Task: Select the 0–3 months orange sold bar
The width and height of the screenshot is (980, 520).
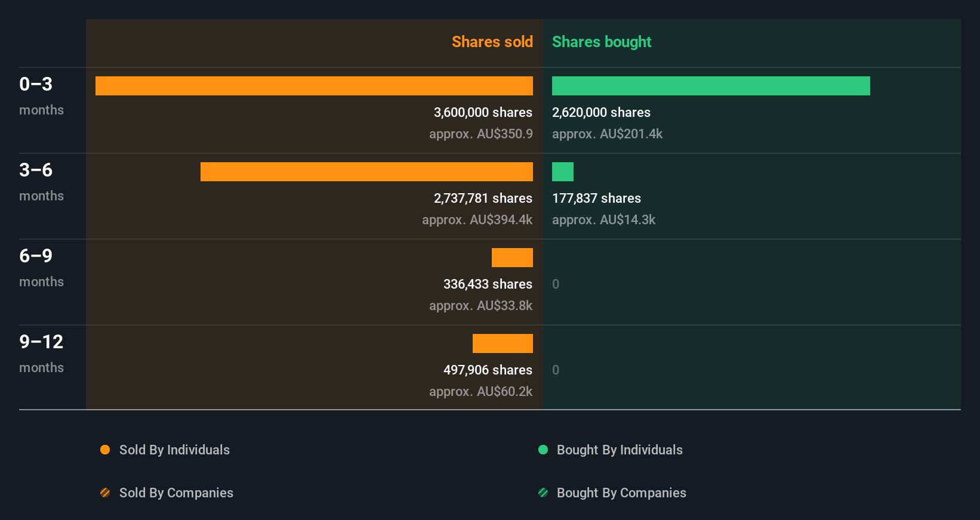Action: click(x=314, y=86)
